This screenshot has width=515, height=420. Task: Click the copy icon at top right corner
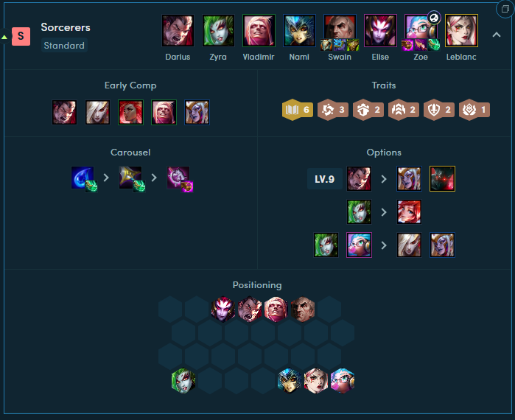[x=505, y=9]
